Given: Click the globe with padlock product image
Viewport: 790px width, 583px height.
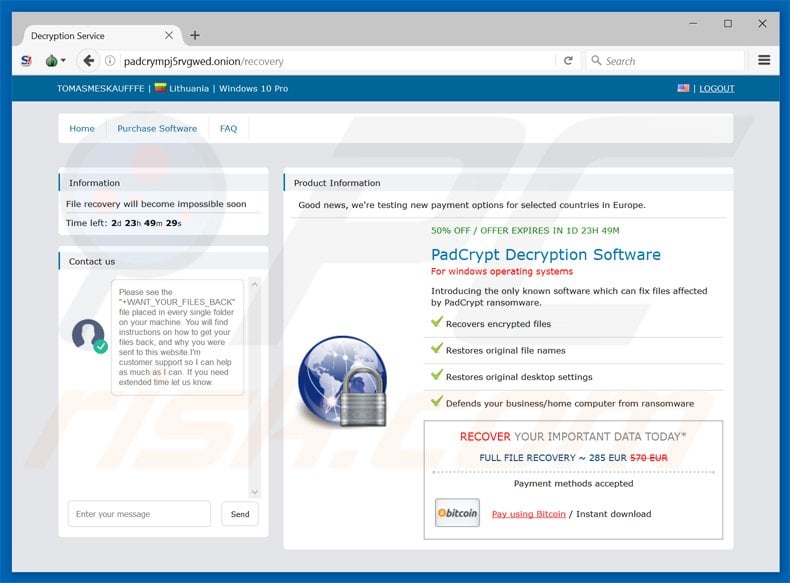Looking at the screenshot, I should click(x=343, y=381).
